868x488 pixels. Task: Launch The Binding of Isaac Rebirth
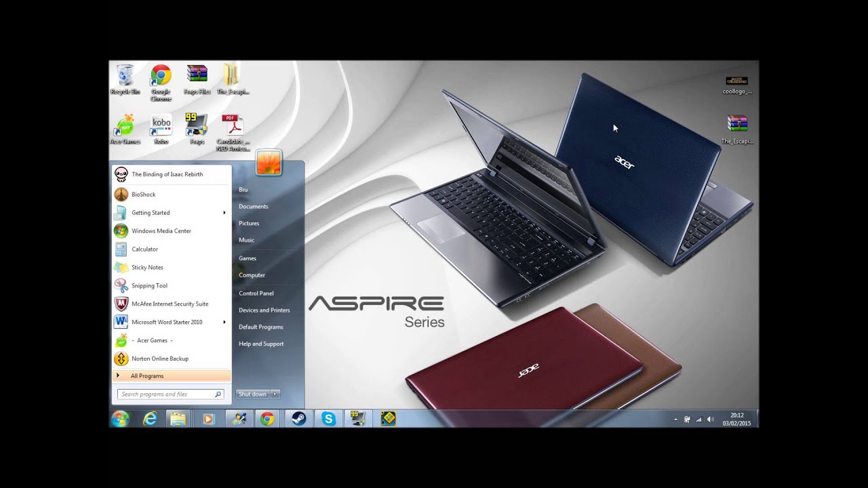coord(172,174)
